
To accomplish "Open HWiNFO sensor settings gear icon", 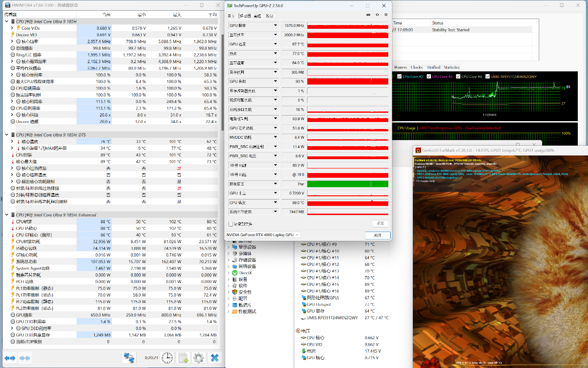I will coord(198,358).
